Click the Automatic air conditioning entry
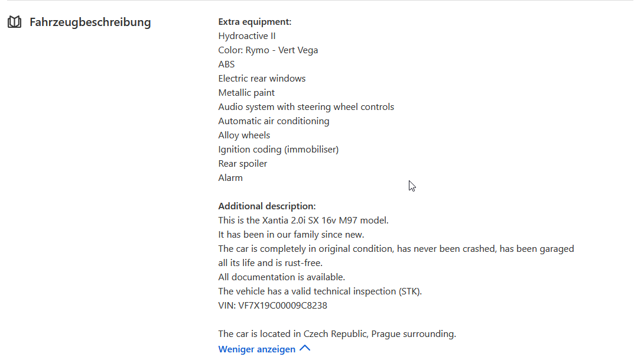644x363 pixels. click(x=274, y=121)
